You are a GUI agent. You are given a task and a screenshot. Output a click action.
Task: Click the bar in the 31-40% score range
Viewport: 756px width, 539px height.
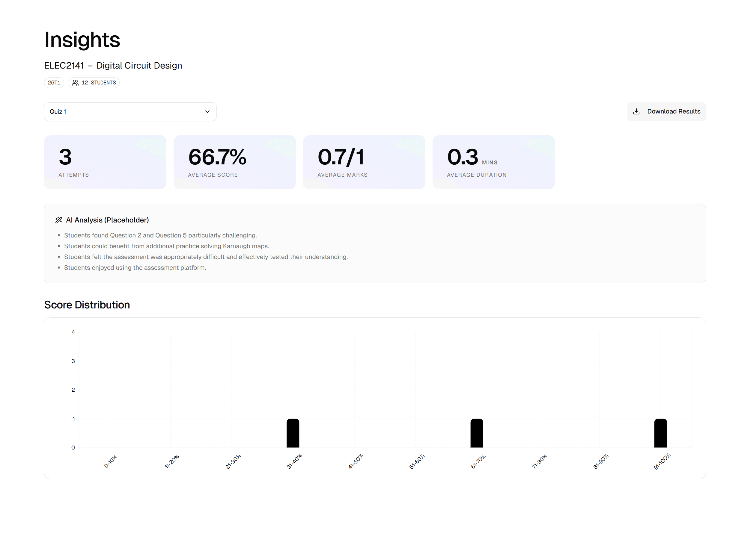click(x=293, y=433)
